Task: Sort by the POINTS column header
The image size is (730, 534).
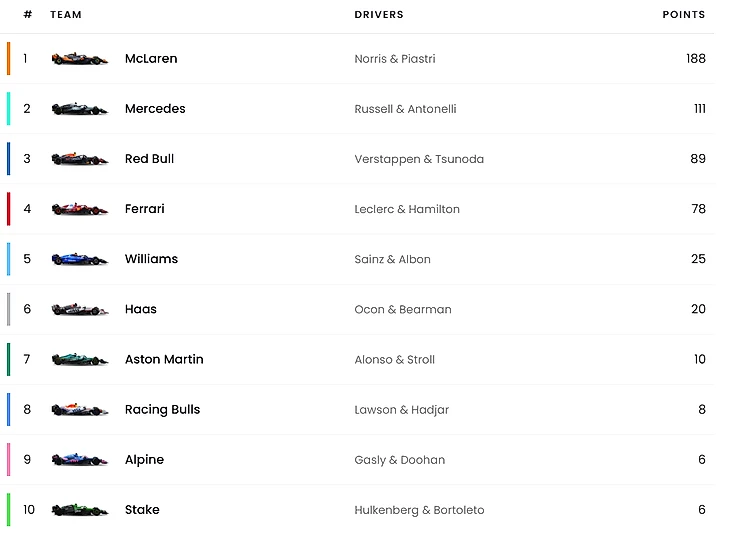Action: 683,15
